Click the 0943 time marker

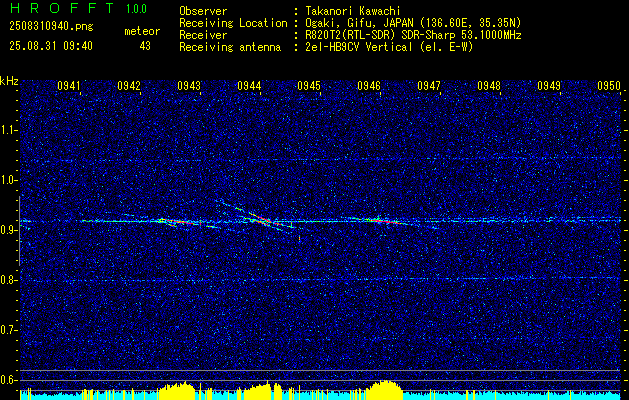(x=189, y=86)
